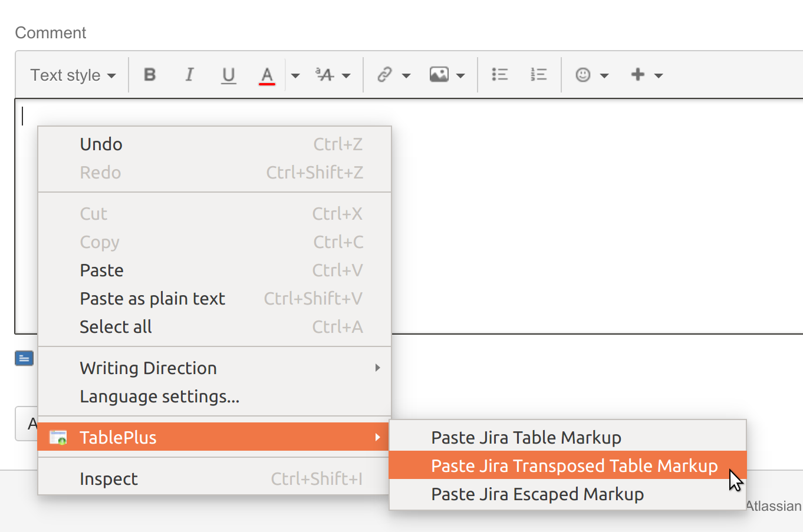Toggle italic formatting
This screenshot has width=803, height=532.
(189, 75)
